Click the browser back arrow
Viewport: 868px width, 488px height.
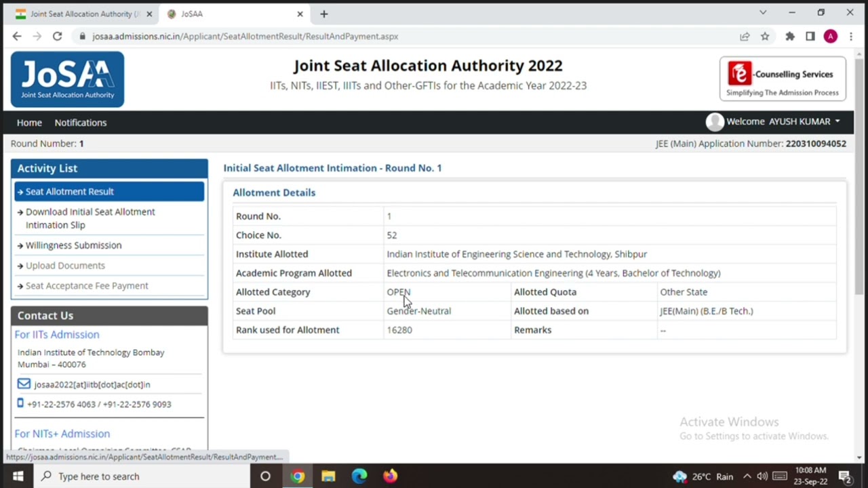click(x=17, y=37)
